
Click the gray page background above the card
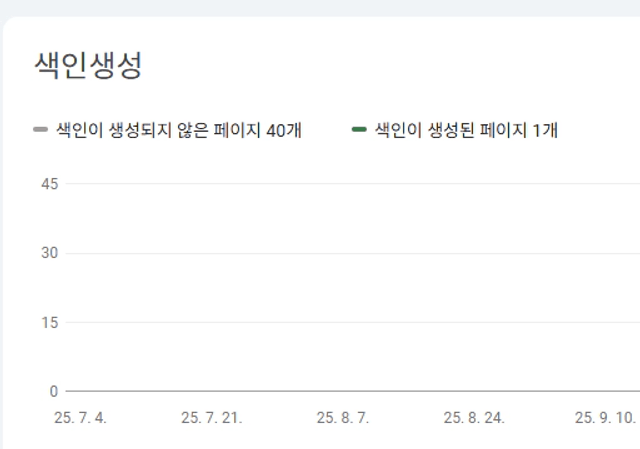tap(320, 7)
